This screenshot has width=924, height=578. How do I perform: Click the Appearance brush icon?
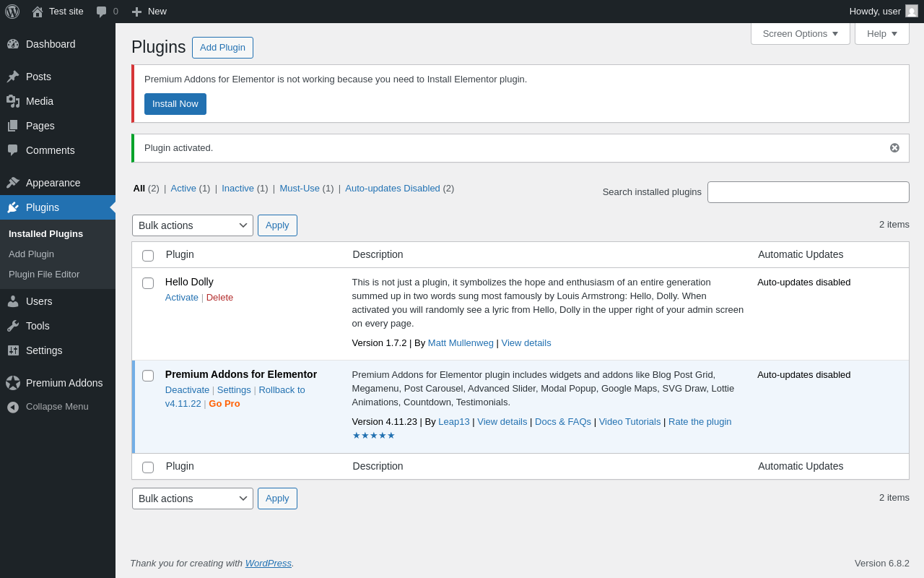coord(13,183)
